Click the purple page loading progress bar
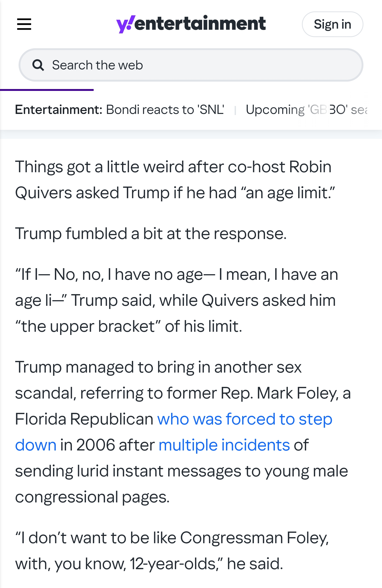Viewport: 382px width, 588px height. coord(47,90)
